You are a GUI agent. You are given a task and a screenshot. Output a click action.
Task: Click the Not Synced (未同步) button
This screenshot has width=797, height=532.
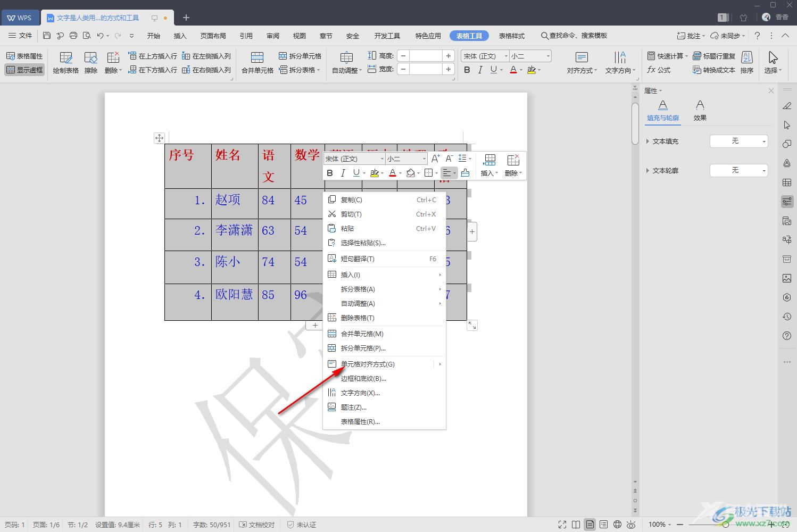(x=728, y=36)
